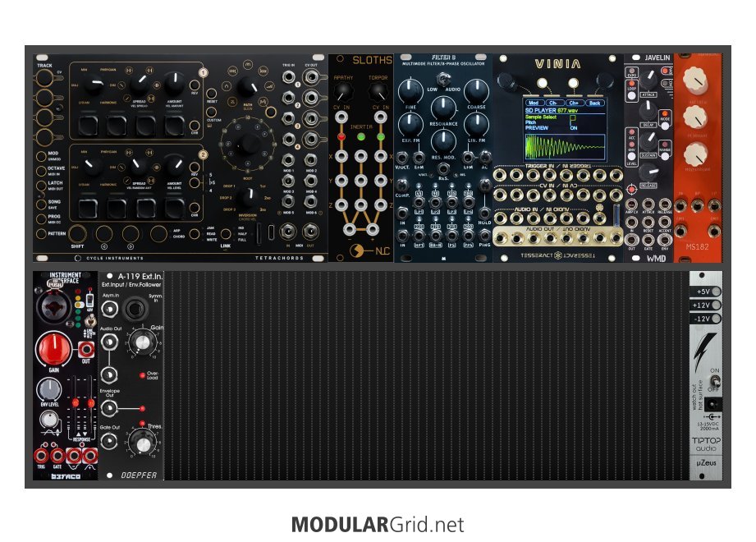
Task: Toggle the Javelin Level button
Action: click(x=631, y=157)
